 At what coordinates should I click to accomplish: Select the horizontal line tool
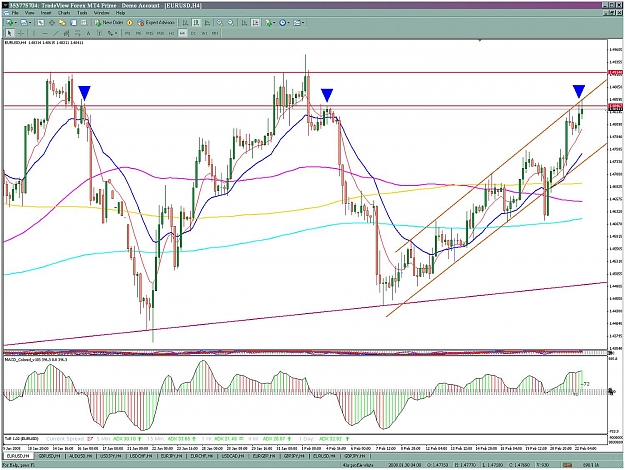click(45, 33)
